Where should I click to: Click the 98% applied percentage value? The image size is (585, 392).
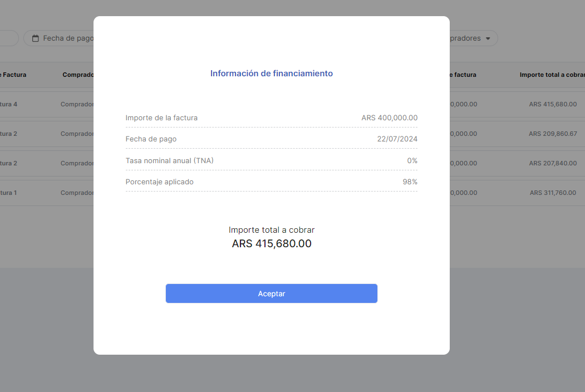pyautogui.click(x=410, y=182)
